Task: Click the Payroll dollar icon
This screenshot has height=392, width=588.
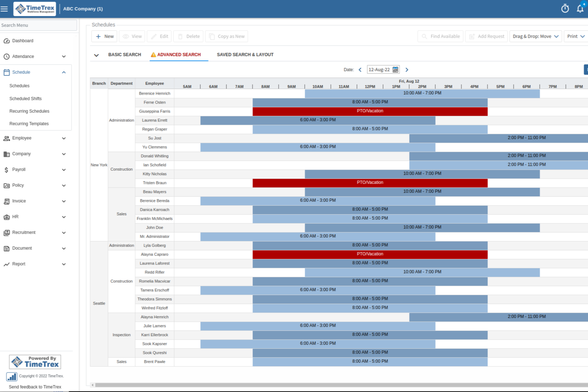Action: 6,170
